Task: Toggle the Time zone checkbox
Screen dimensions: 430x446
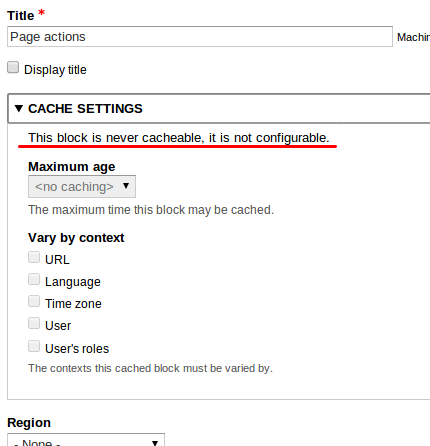Action: (x=34, y=301)
